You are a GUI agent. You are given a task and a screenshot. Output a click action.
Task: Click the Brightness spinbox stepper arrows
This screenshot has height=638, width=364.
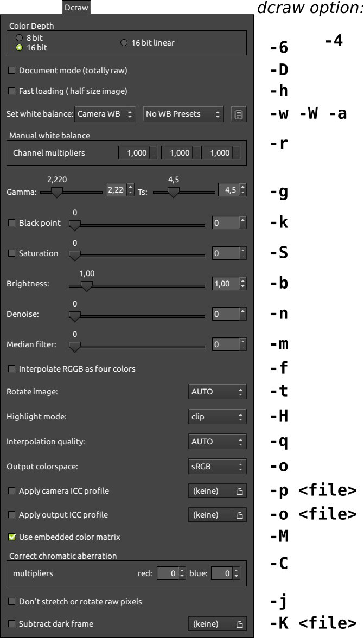243,284
